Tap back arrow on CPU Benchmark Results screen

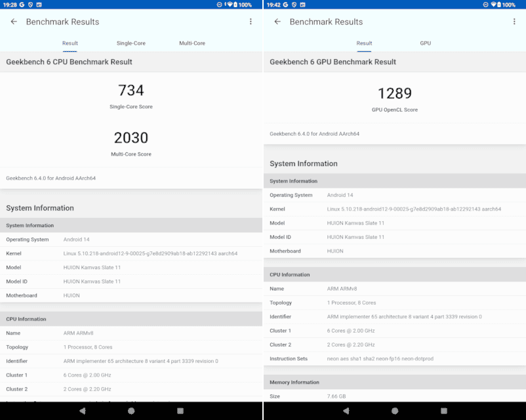(14, 22)
